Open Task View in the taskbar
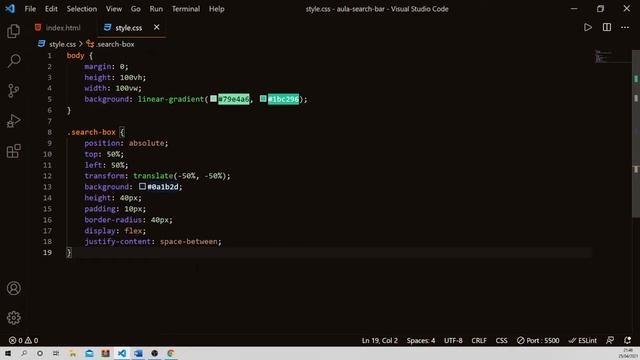640x360 pixels. tap(56, 353)
